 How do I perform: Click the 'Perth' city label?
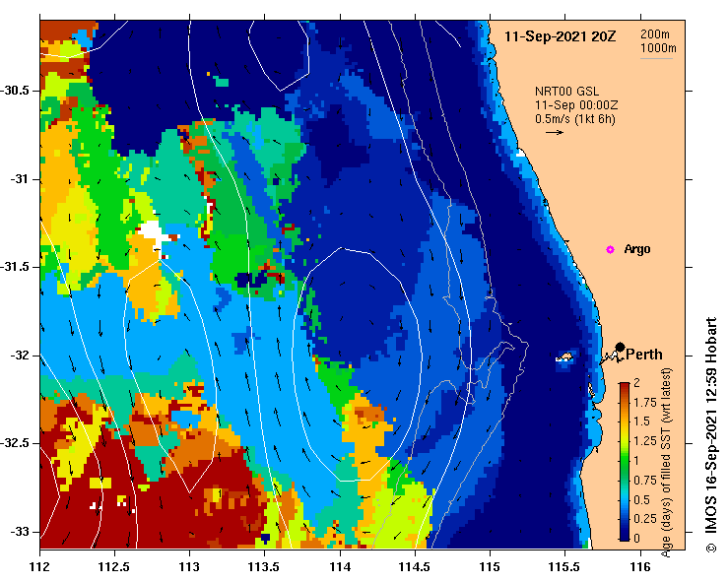point(644,355)
